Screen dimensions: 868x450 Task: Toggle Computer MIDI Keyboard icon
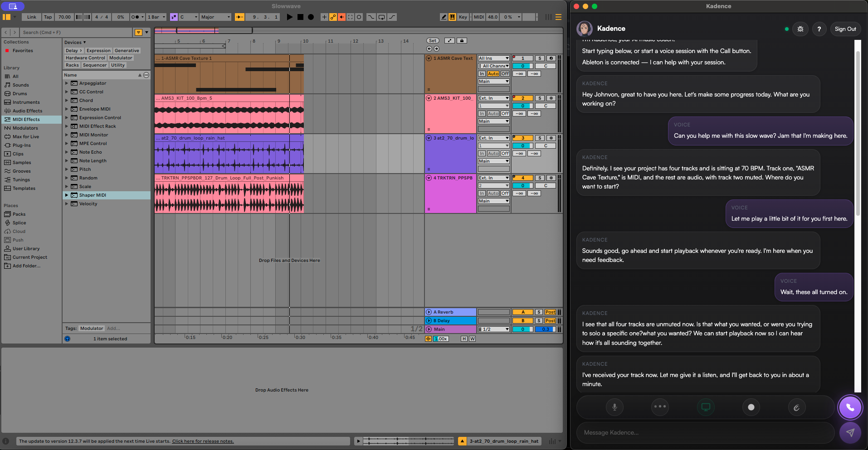tap(452, 17)
